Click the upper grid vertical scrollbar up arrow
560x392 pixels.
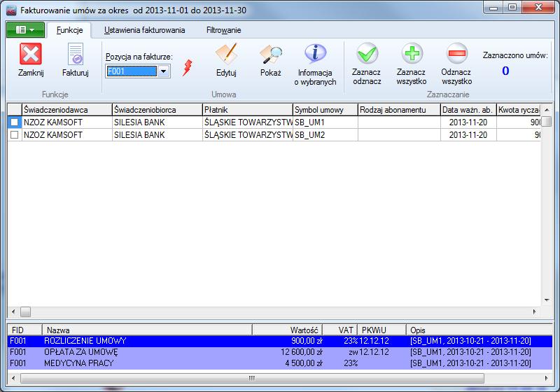tap(547, 110)
